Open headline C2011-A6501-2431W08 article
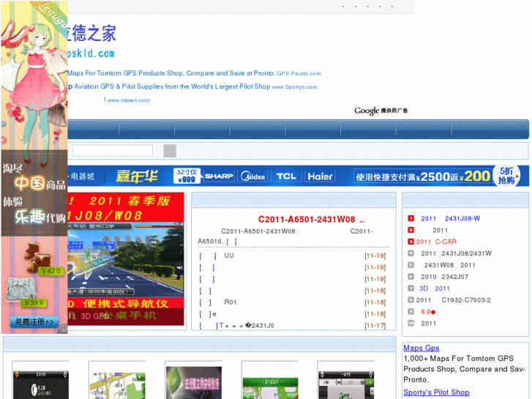532x399 pixels. coord(311,220)
